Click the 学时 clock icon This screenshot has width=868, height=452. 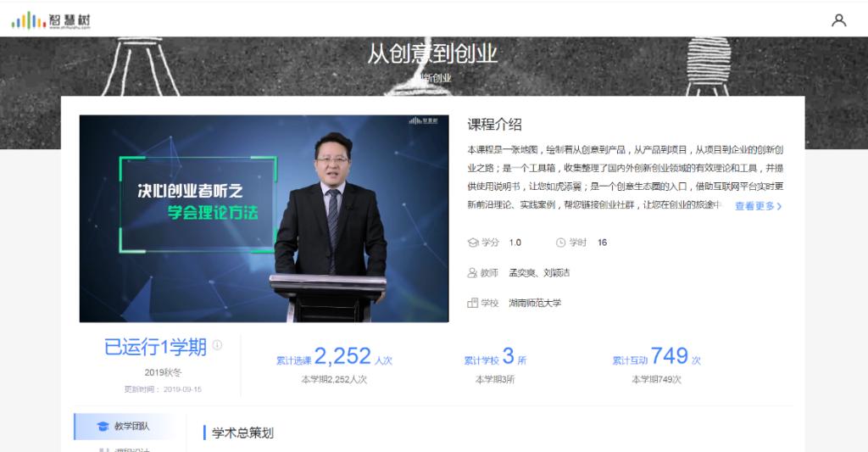tap(561, 243)
